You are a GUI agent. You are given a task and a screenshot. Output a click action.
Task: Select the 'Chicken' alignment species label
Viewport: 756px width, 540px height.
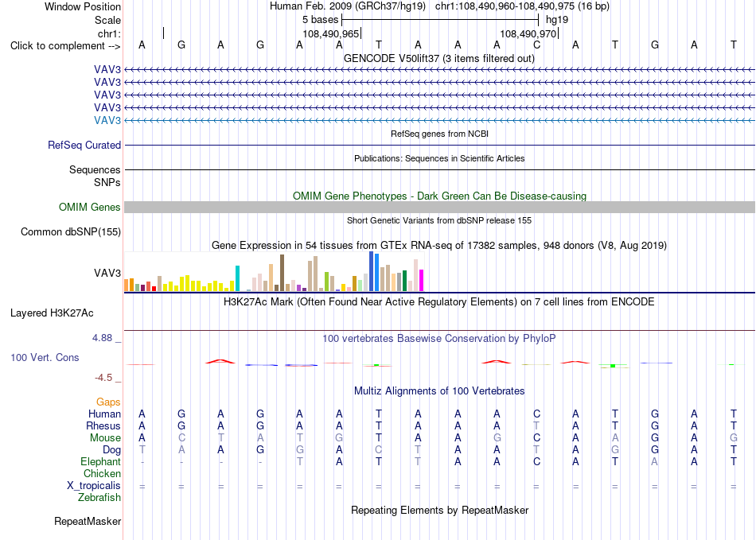[102, 473]
